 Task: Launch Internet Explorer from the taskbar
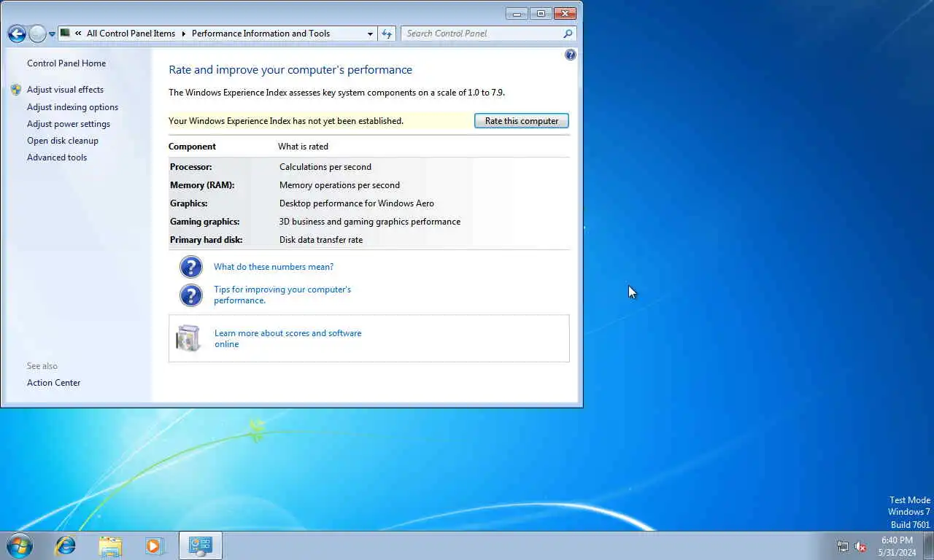click(x=66, y=545)
